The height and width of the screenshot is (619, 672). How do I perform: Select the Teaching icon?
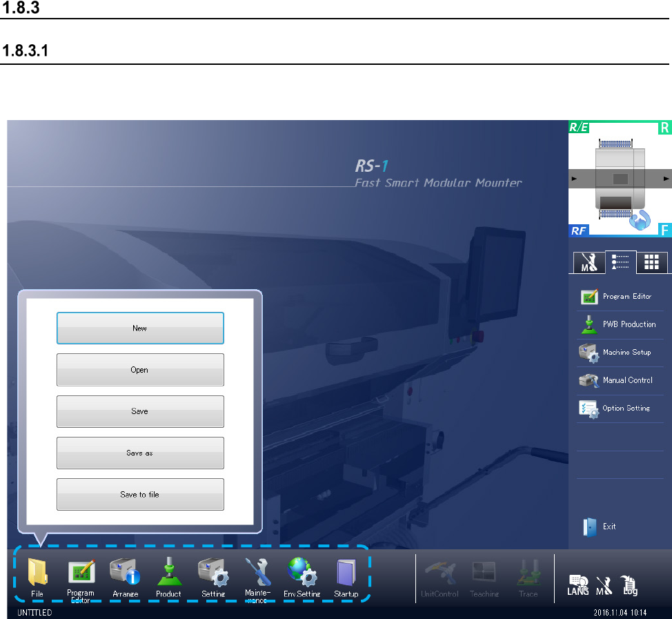(x=484, y=573)
